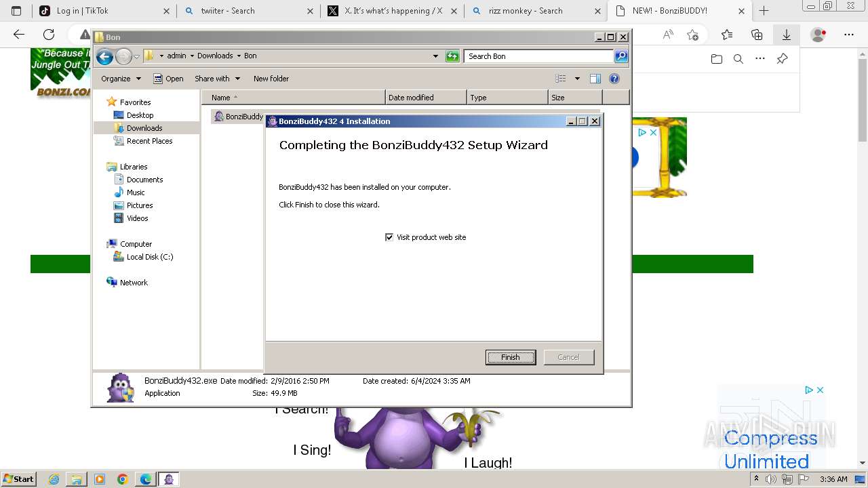
Task: Close the Compress Unlimited ad
Action: click(x=820, y=390)
